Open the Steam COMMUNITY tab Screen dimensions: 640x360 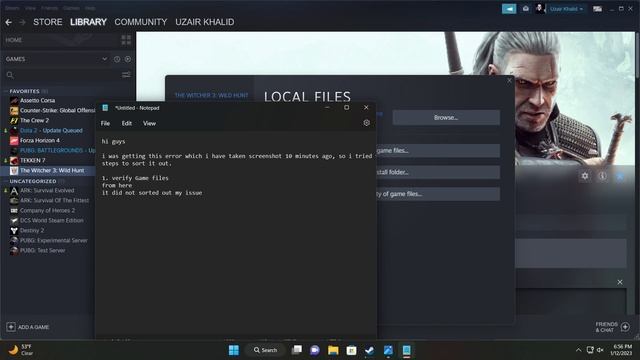pos(141,22)
